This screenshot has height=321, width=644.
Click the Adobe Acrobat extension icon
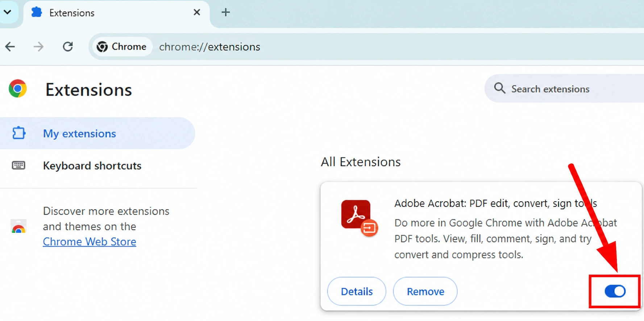click(x=359, y=218)
